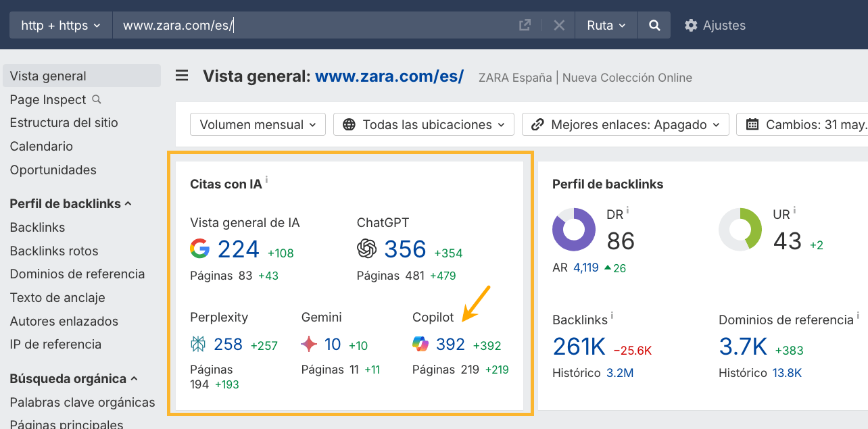Click the ChatGPT logo icon
Image resolution: width=868 pixels, height=429 pixels.
click(x=366, y=249)
